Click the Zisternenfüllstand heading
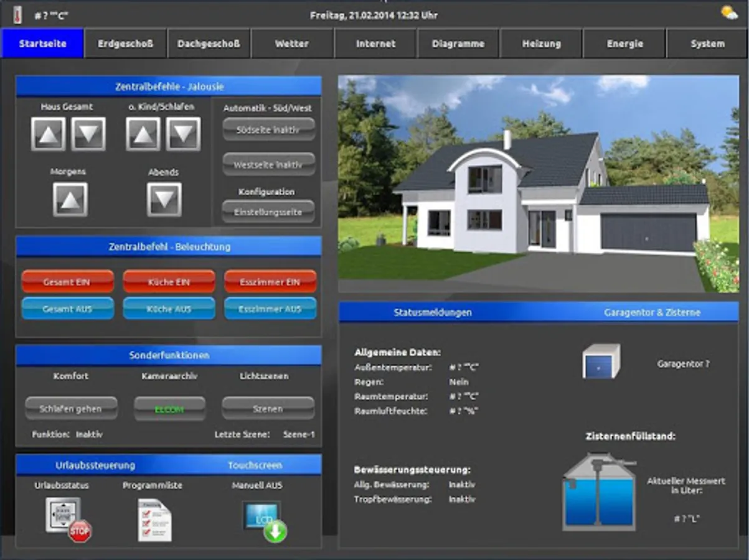Viewport: 749px width, 560px height. coord(630,436)
